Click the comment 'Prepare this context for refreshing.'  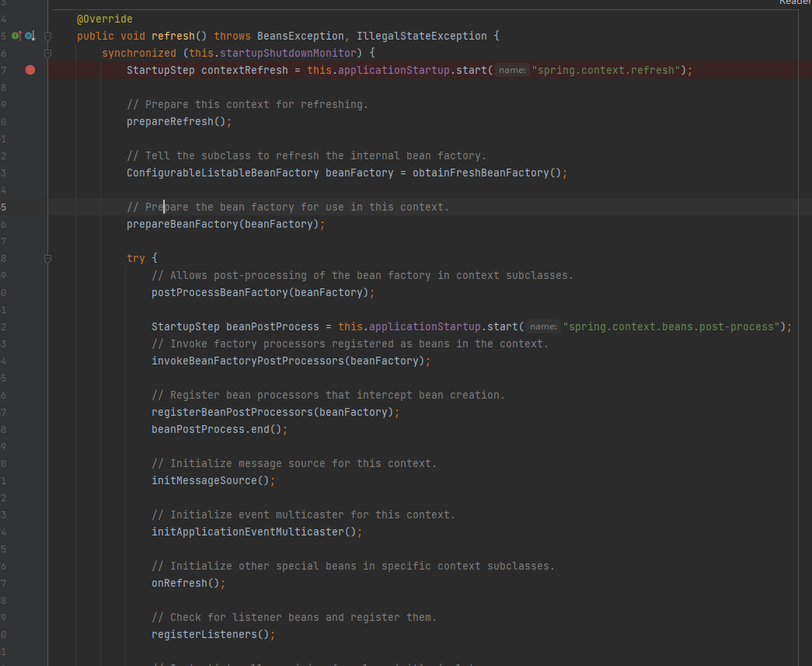248,105
